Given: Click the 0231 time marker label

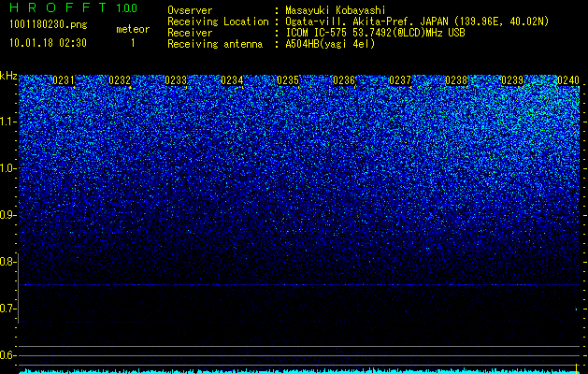Looking at the screenshot, I should 64,80.
